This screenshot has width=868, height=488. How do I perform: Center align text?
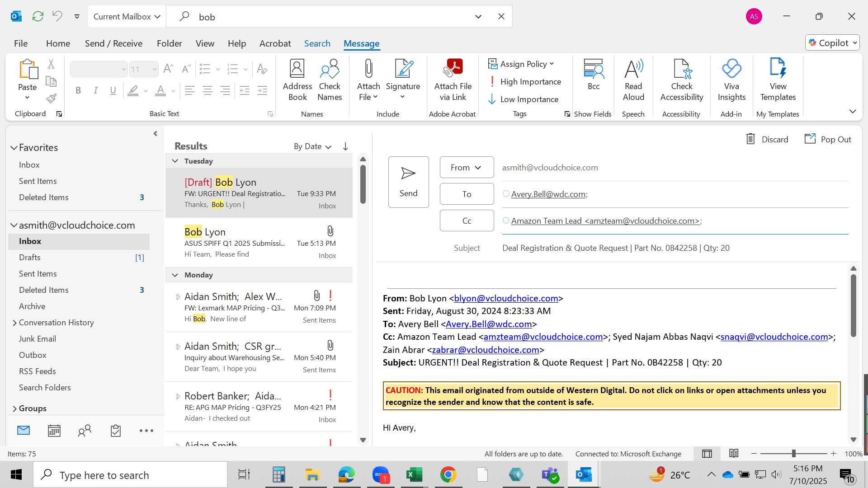pos(208,91)
